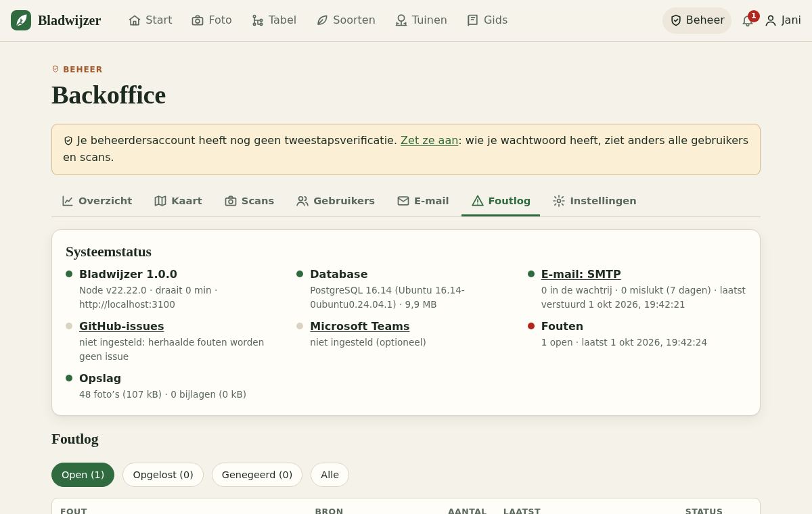Navigate to Tuinen
Viewport: 812px width, 514px height.
pyautogui.click(x=422, y=20)
